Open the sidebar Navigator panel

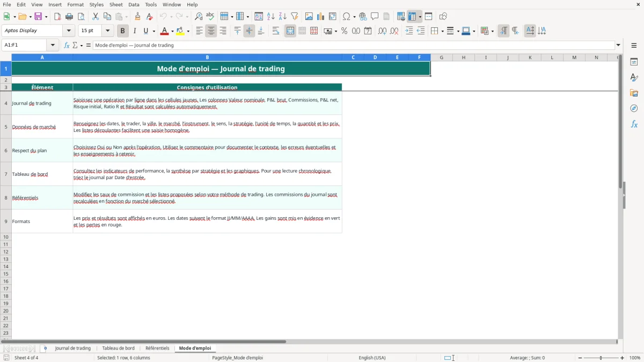[634, 109]
